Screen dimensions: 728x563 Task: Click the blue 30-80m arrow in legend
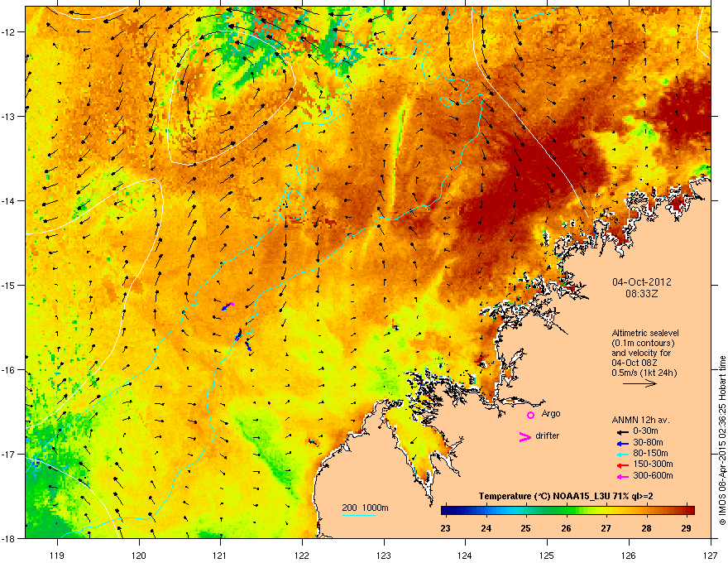click(623, 443)
